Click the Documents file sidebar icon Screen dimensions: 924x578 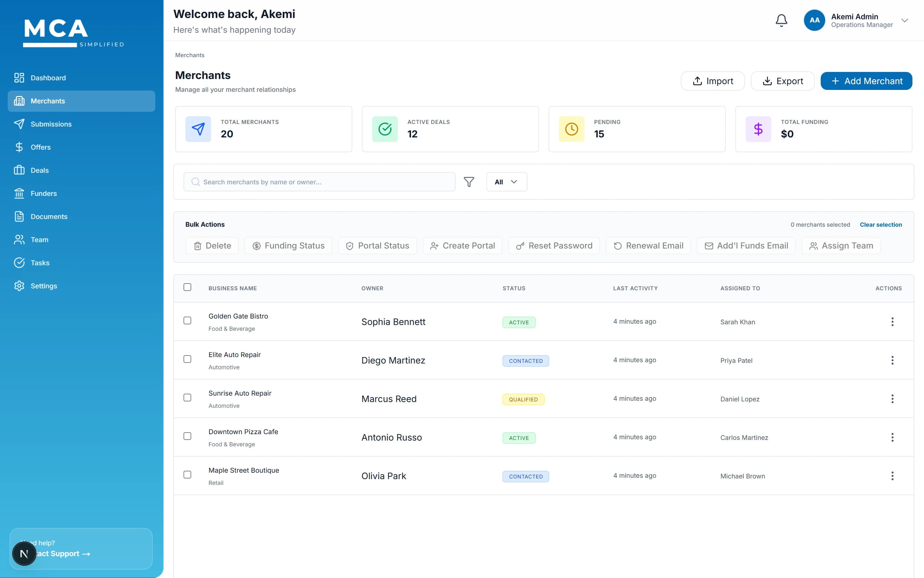click(x=19, y=217)
